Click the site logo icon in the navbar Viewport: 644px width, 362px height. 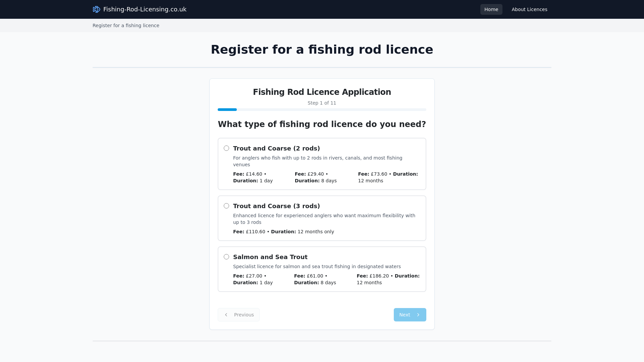pos(96,9)
